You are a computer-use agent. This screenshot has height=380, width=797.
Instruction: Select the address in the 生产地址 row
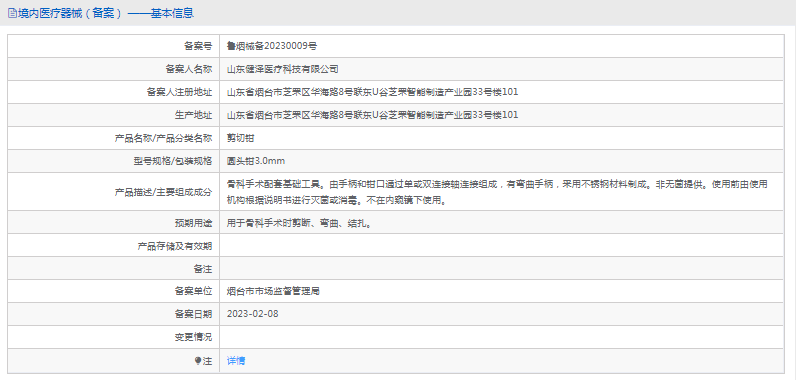pyautogui.click(x=373, y=115)
